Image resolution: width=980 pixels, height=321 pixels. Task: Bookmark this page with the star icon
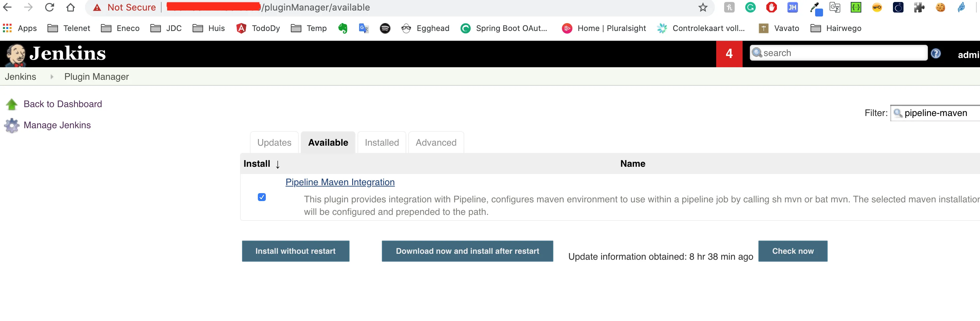703,8
